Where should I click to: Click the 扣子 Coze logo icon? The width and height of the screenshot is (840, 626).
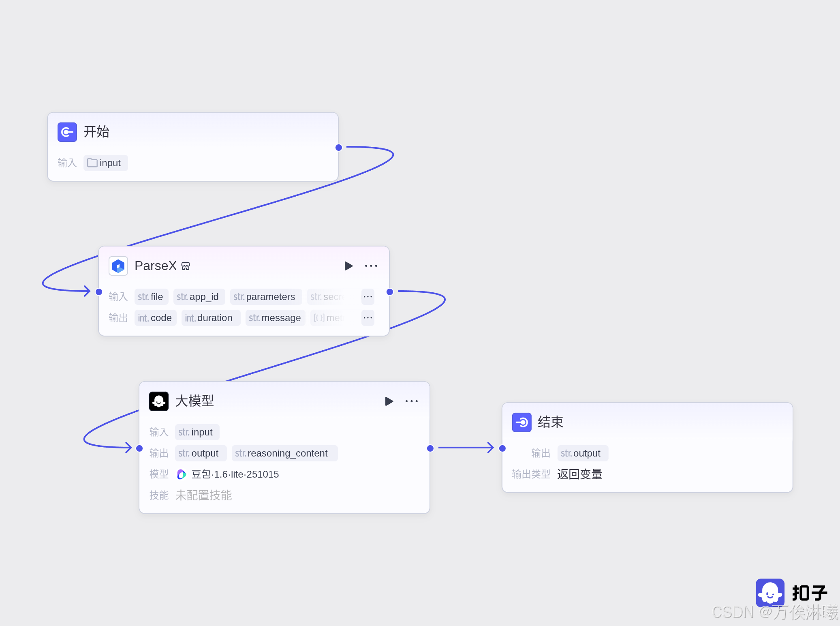click(770, 593)
